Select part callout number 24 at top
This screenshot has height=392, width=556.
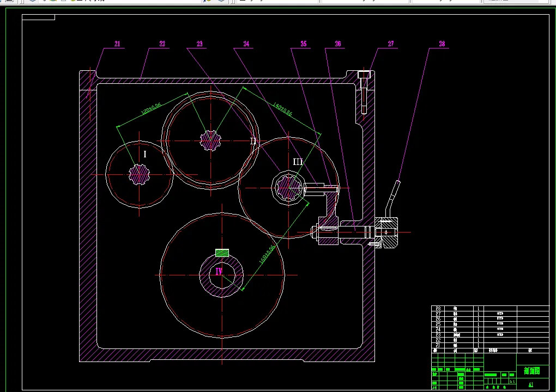pyautogui.click(x=246, y=44)
